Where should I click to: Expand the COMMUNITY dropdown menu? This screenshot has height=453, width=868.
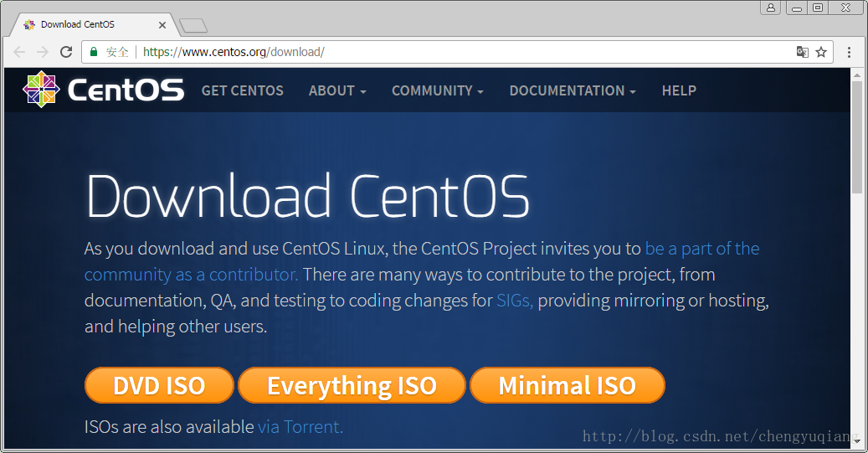(438, 90)
